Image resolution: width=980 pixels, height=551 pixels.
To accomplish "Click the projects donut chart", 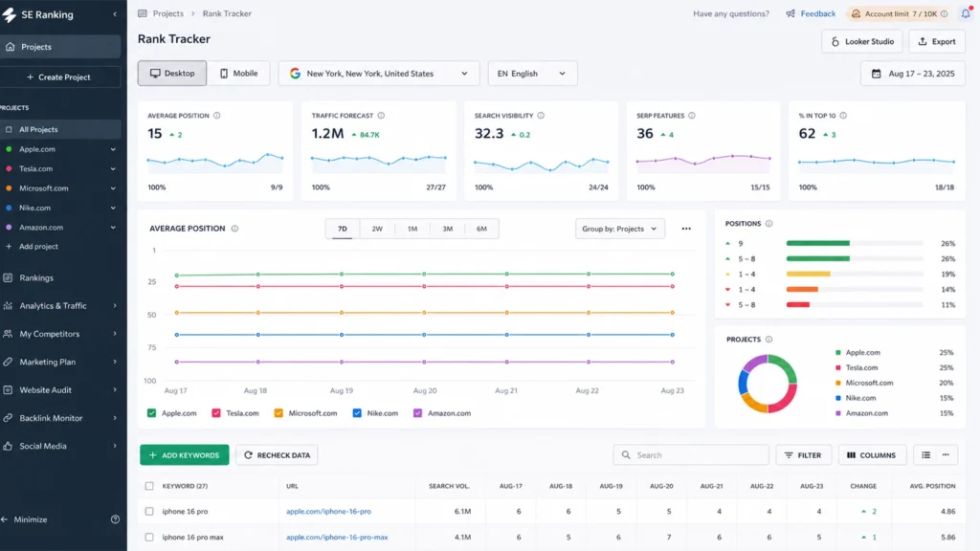I will click(x=768, y=384).
